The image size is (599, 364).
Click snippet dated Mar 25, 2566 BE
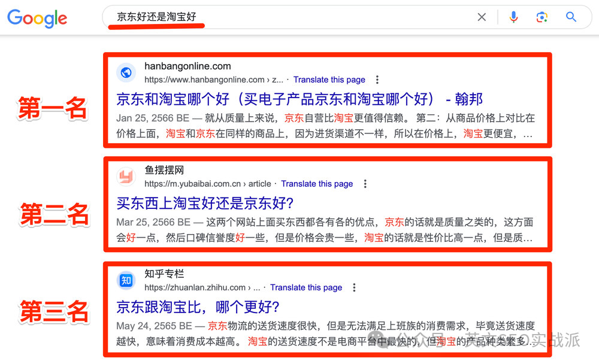click(x=325, y=230)
